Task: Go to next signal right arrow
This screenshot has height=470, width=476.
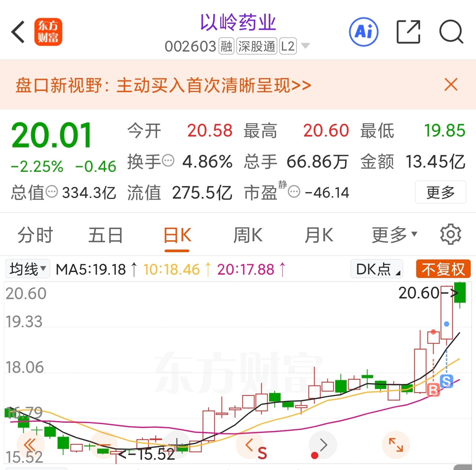Action: click(x=323, y=445)
